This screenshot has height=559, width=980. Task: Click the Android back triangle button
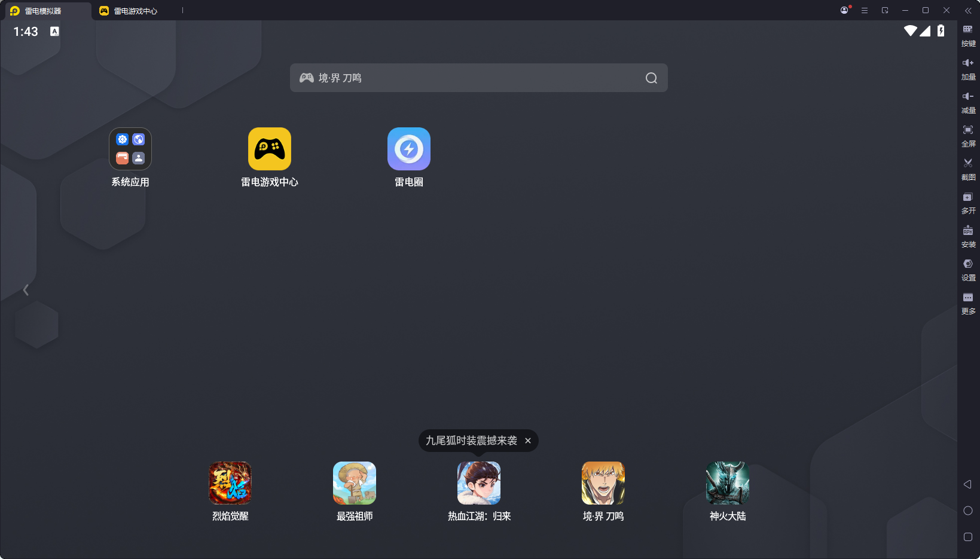967,484
